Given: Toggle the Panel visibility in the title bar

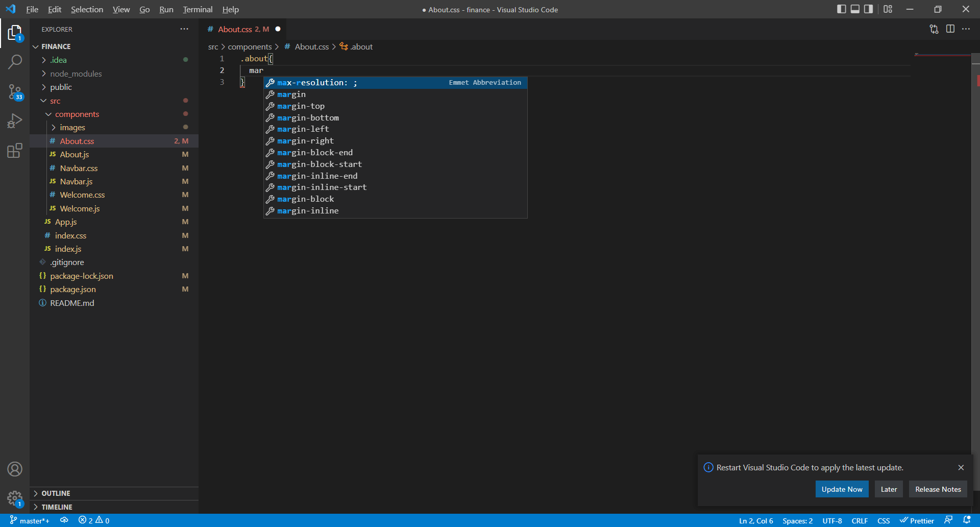Looking at the screenshot, I should point(855,9).
